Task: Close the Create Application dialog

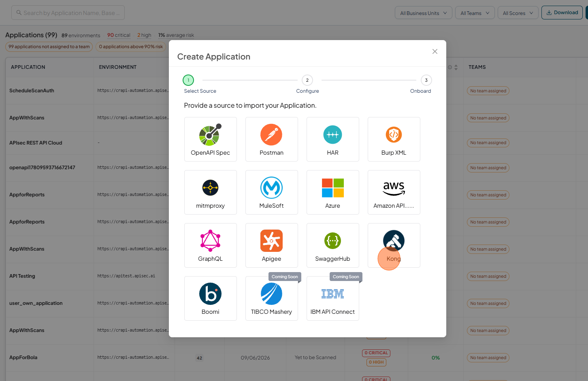Action: (x=435, y=51)
